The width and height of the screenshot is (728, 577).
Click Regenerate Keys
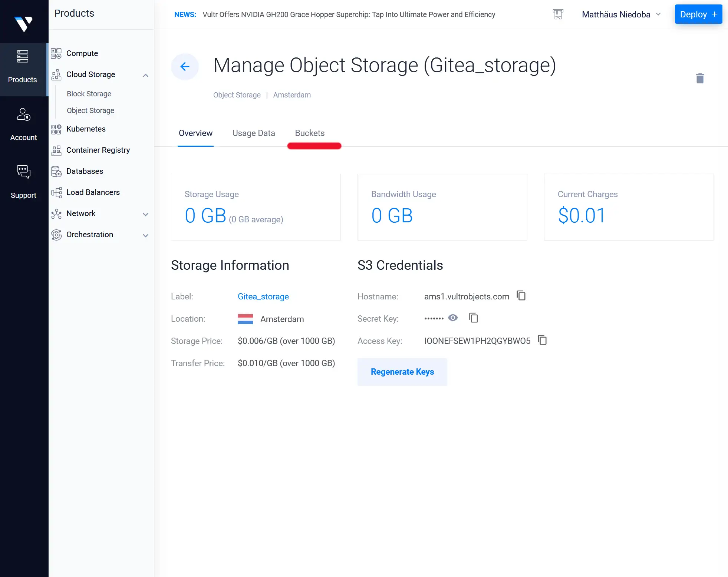(402, 372)
